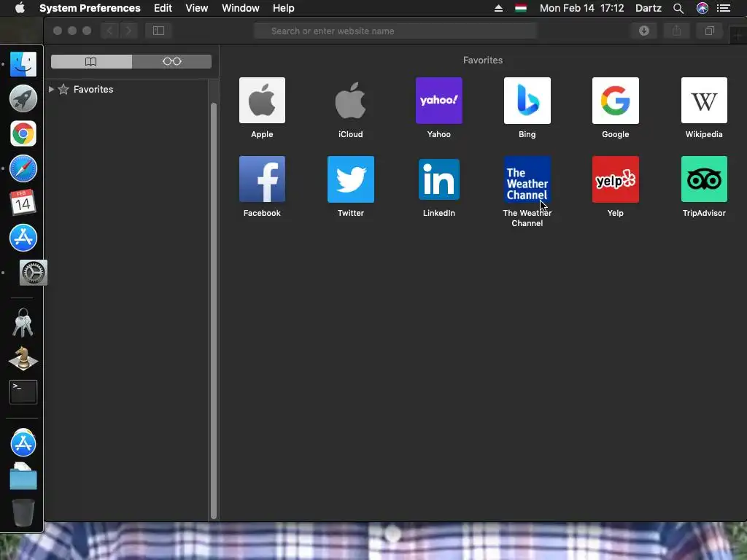Open Calendar from the Dock

click(23, 203)
